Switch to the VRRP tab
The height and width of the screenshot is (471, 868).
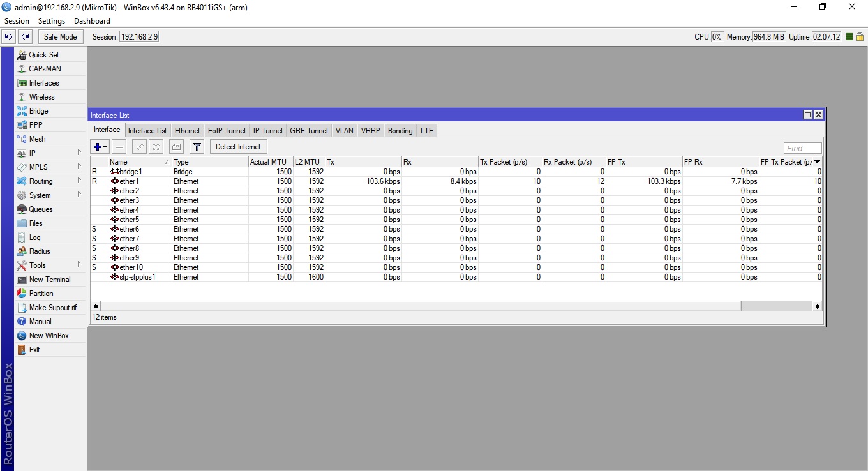371,131
